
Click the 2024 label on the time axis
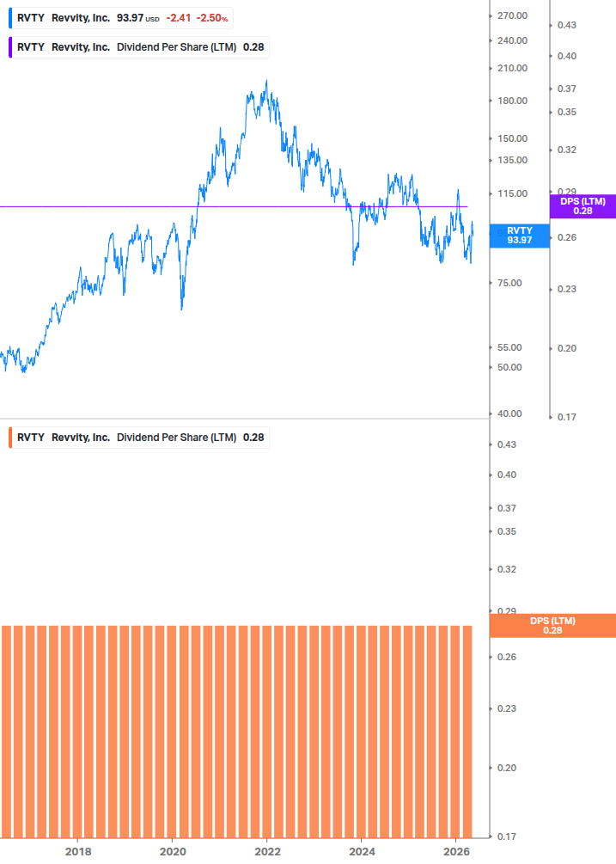tap(363, 851)
